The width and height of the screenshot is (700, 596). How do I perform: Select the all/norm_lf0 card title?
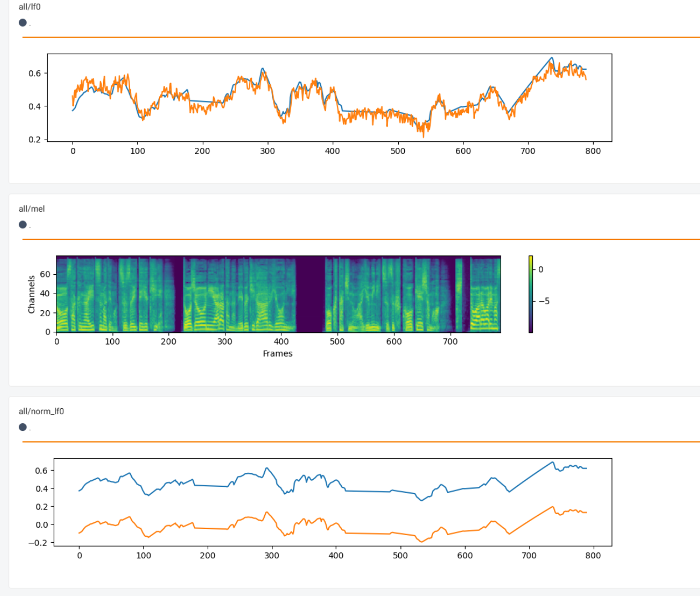41,411
